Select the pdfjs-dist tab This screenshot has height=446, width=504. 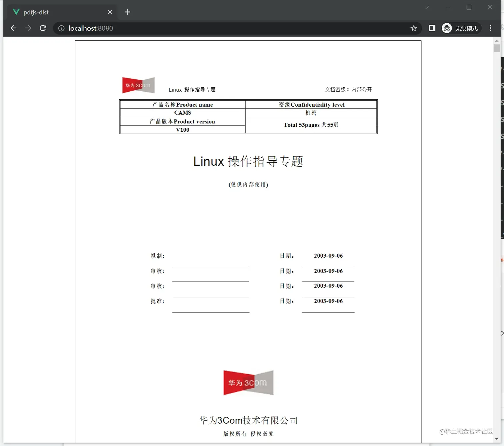coord(62,12)
